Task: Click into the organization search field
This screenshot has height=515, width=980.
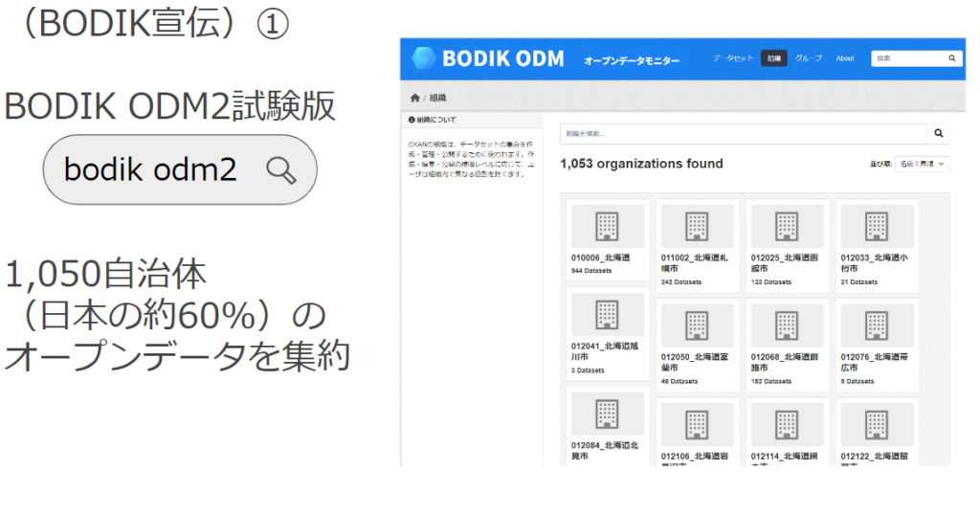Action: [x=743, y=134]
